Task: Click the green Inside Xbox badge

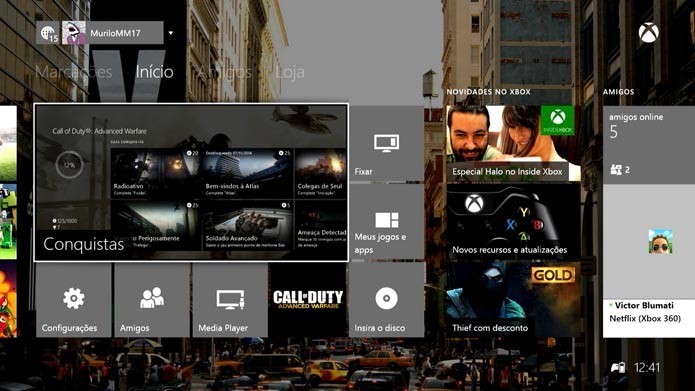Action: 558,121
